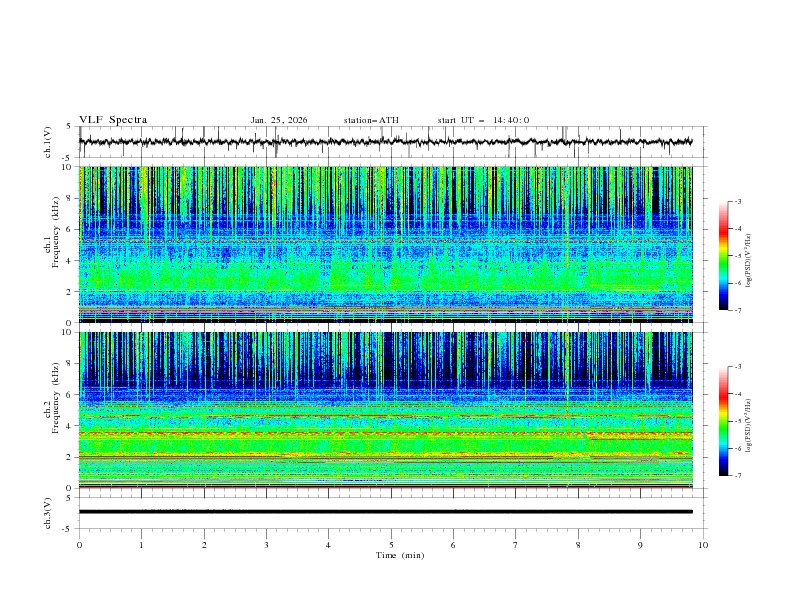Click the ch.1 log(PSD) colorbar unit label

point(749,256)
